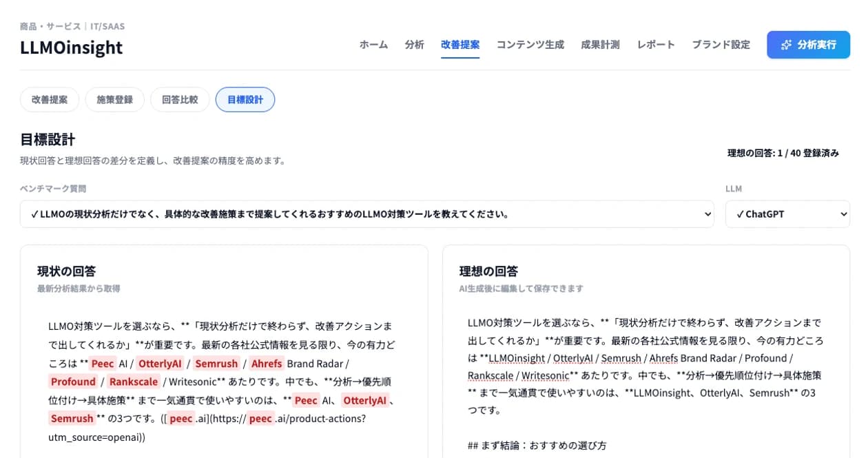Click the 理想の回答 card heading
The image size is (868, 458).
(x=488, y=271)
